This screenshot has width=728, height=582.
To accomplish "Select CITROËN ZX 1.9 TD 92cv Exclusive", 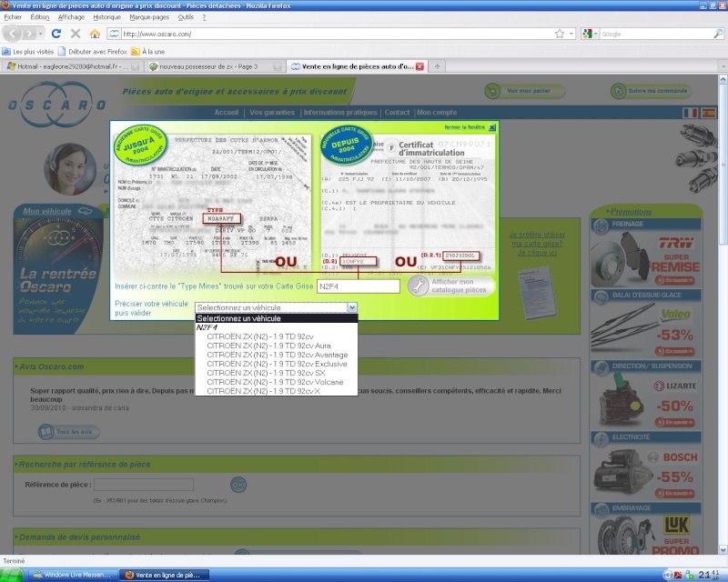I will [x=277, y=364].
